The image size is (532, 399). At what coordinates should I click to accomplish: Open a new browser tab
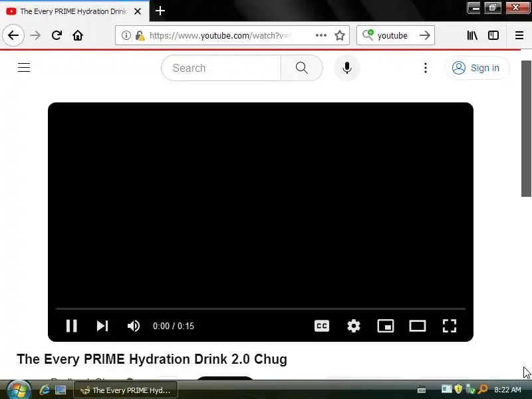click(160, 11)
